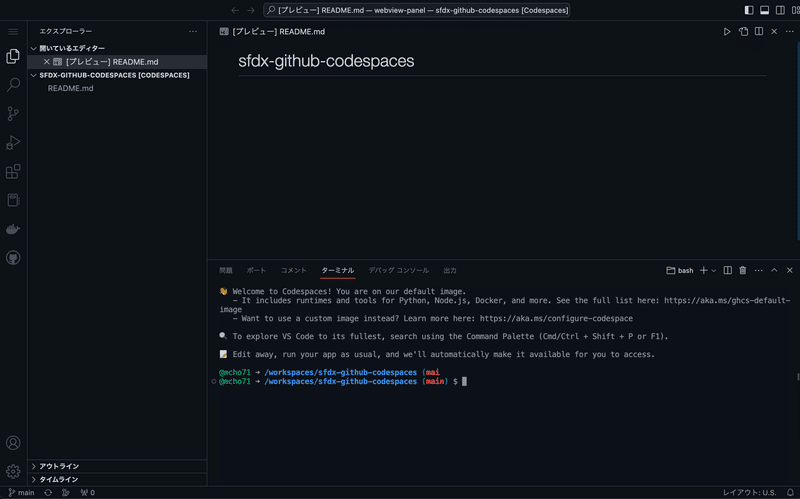Click the レイアウト: U.S. status bar entry

coord(749,492)
